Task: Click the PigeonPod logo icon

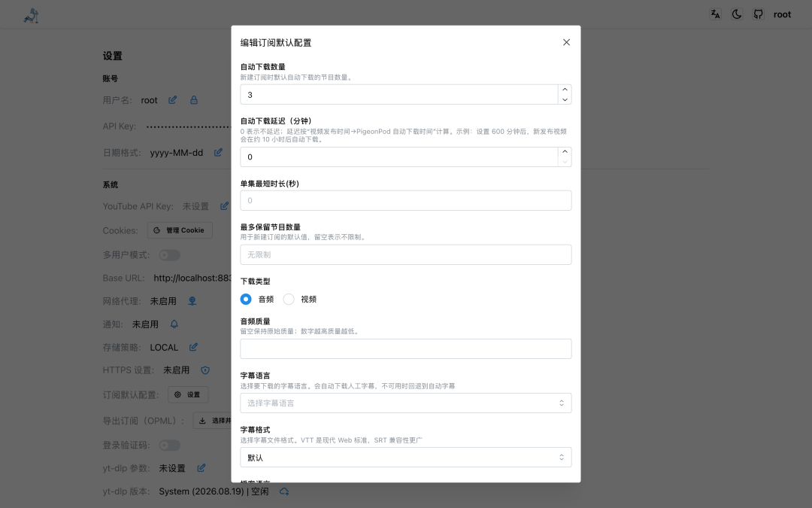Action: click(32, 16)
